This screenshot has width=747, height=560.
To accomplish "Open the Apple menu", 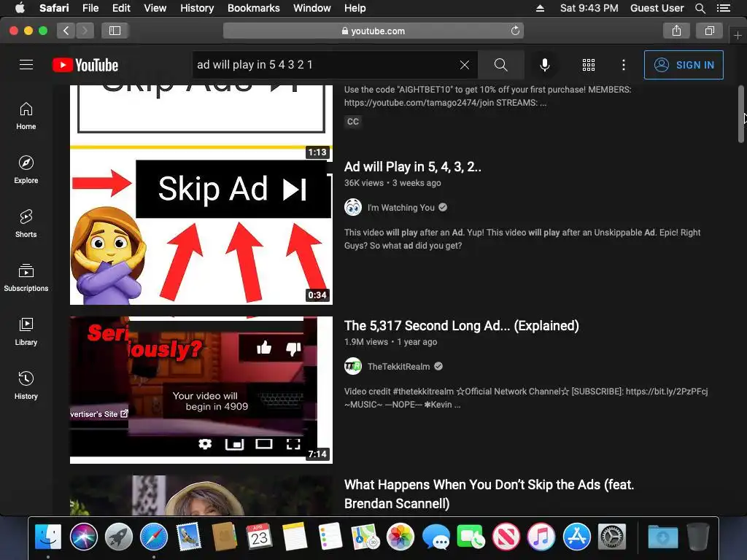I will pos(20,8).
